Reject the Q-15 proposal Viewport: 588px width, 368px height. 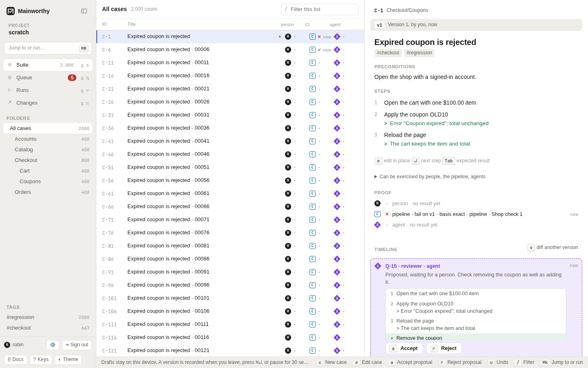click(444, 348)
